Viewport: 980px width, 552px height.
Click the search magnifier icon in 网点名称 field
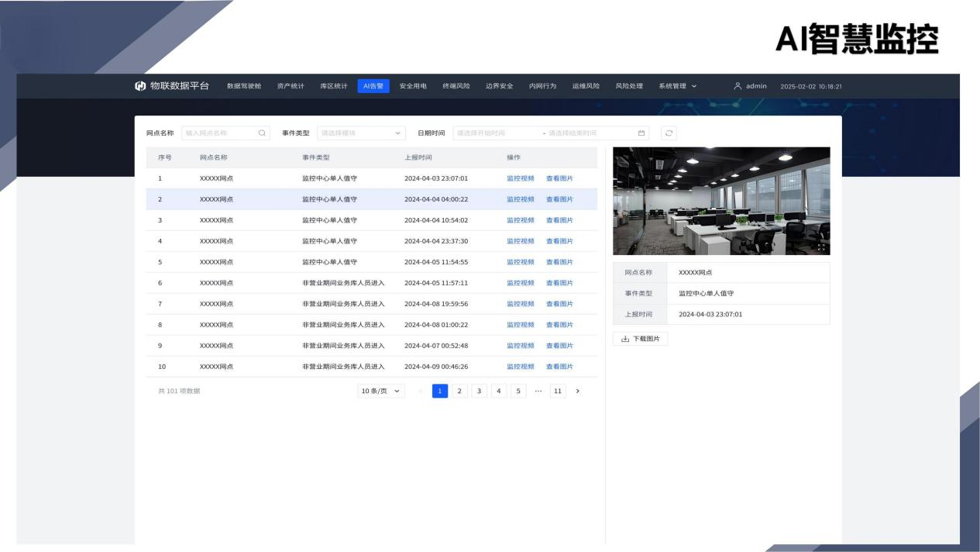(x=263, y=133)
